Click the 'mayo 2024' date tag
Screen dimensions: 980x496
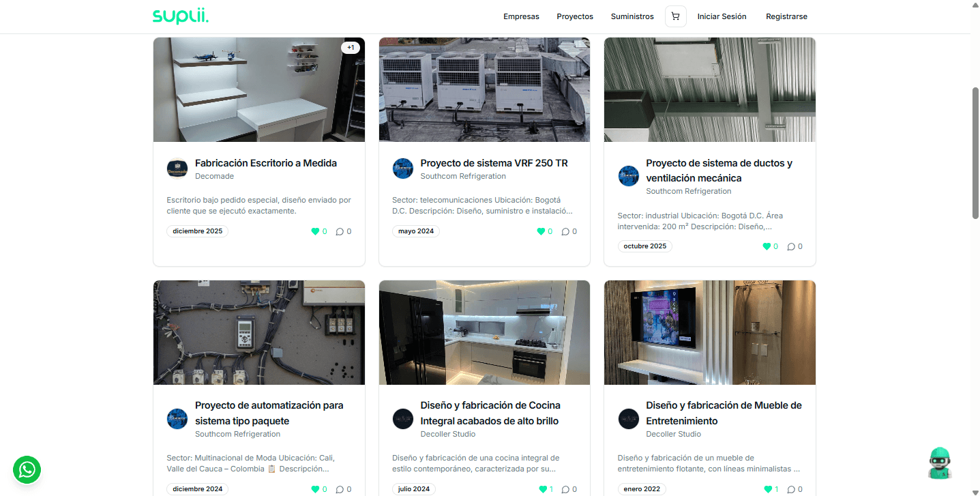416,231
